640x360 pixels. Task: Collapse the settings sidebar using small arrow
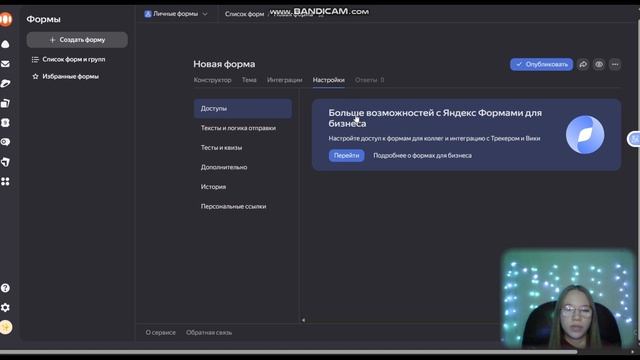pos(303,320)
